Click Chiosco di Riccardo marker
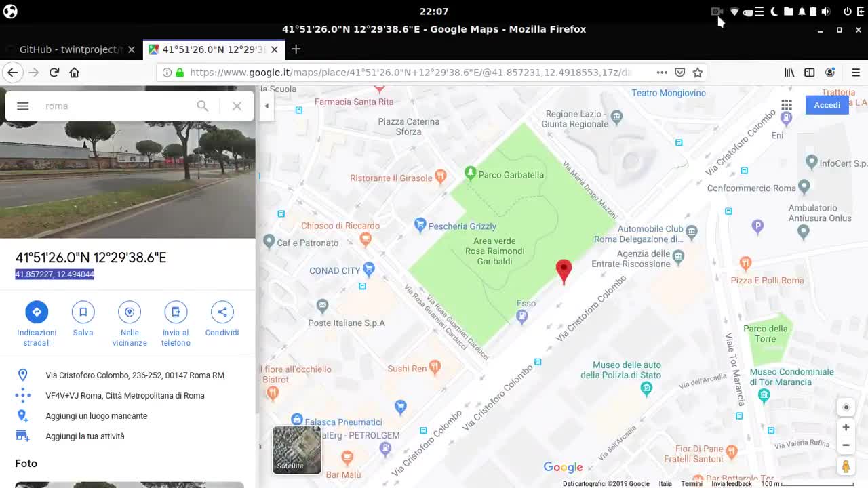The image size is (868, 488). [366, 239]
